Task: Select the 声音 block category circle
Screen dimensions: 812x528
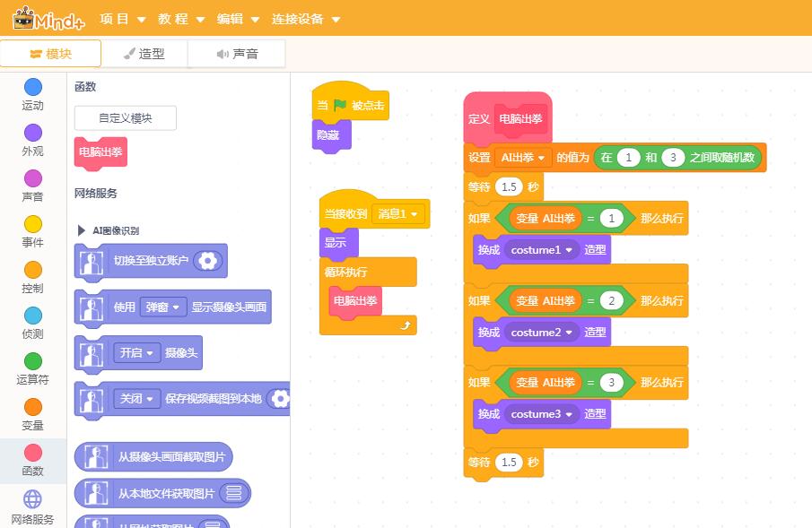Action: coord(33,178)
